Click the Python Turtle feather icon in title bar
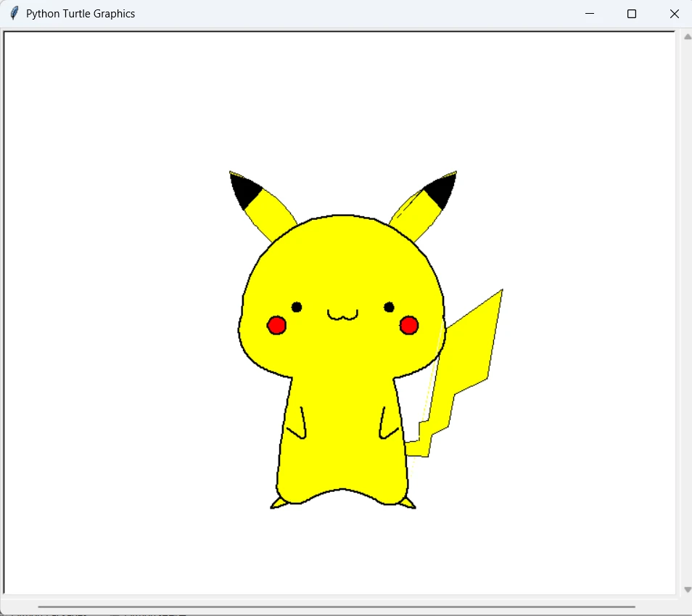Viewport: 692px width, 616px height. [x=14, y=14]
